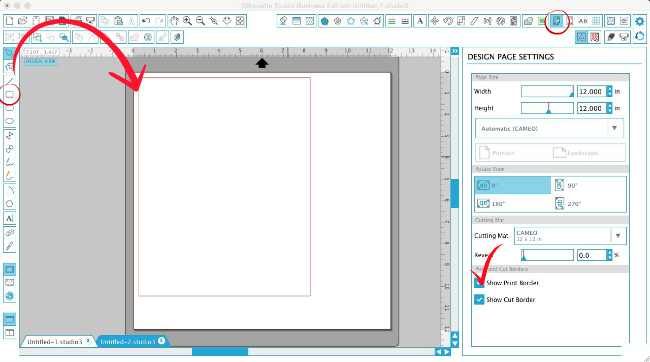The width and height of the screenshot is (650, 362).
Task: Open Cutting Mat CAMEO dropdown
Action: pos(570,236)
